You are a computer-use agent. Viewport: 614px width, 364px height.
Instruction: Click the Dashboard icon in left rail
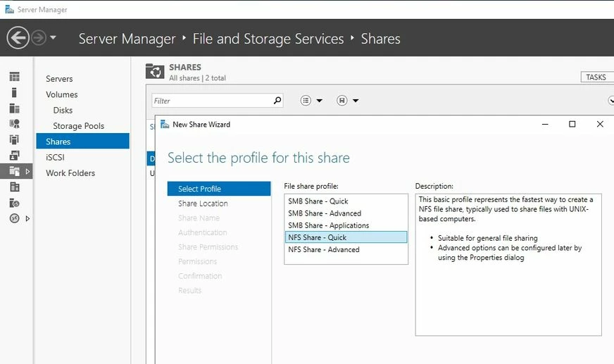15,77
